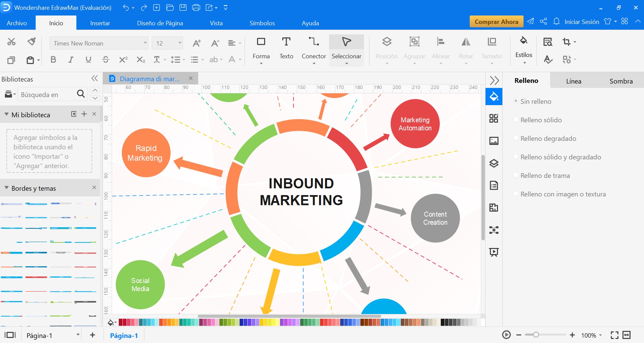Image resolution: width=644 pixels, height=343 pixels.
Task: Click the Rapid Marketing circle shape
Action: [x=146, y=153]
